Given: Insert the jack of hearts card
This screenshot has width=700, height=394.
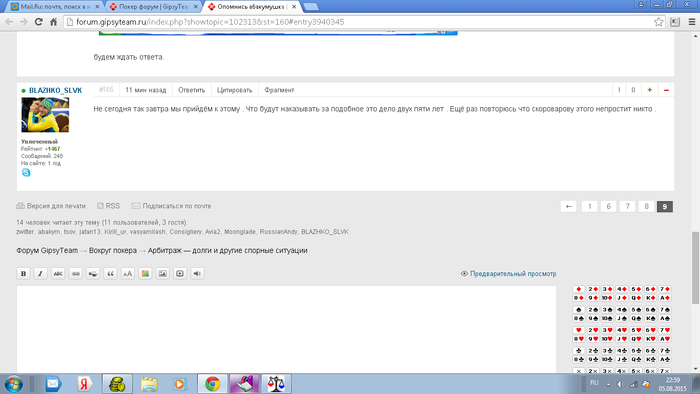Looking at the screenshot, I should point(622,339).
